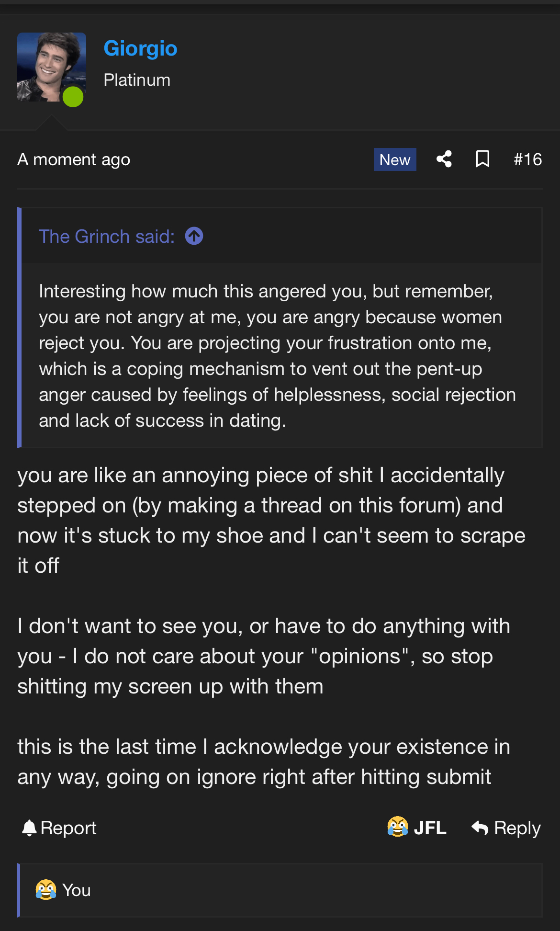Expand the quoted Grinch message text
Viewport: 560px width, 931px height.
(278, 356)
